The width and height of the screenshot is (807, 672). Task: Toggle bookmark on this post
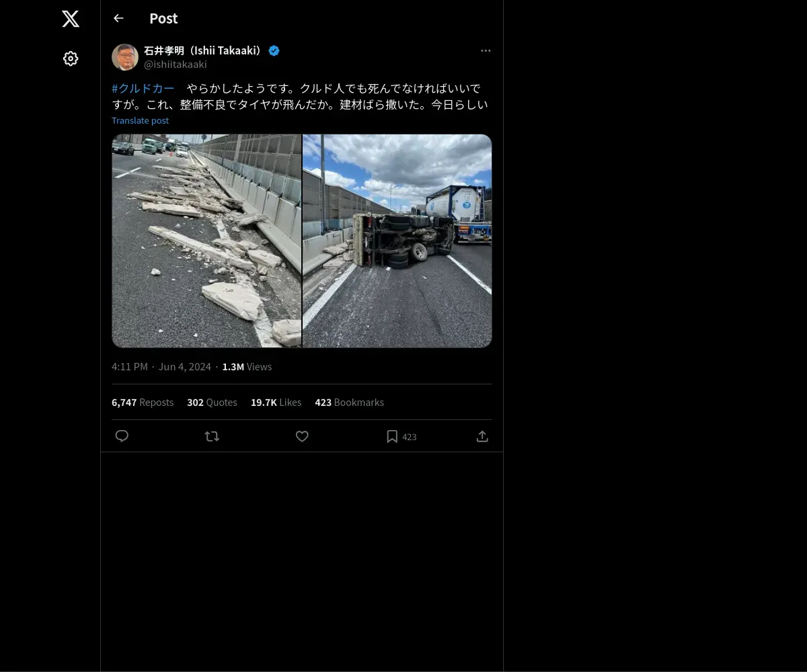[x=392, y=436]
